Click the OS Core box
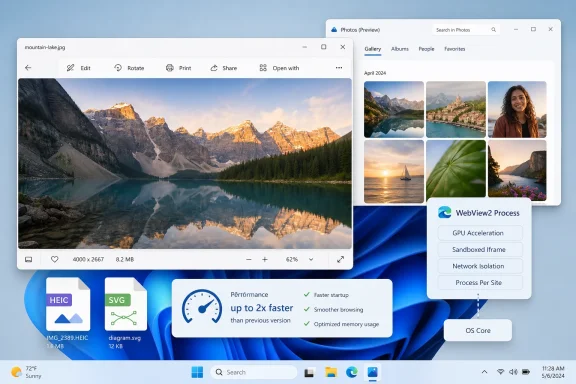 tap(478, 330)
